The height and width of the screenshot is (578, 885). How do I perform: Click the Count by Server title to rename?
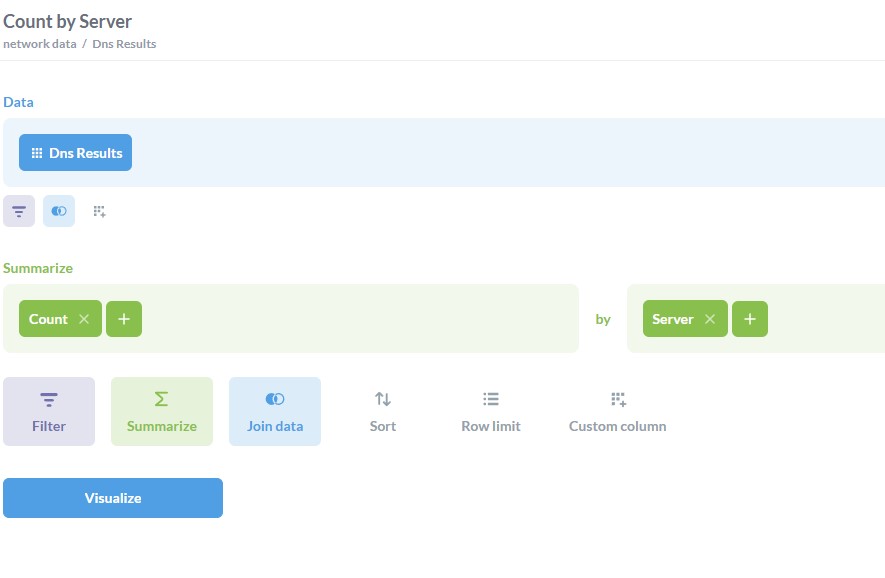click(x=69, y=21)
